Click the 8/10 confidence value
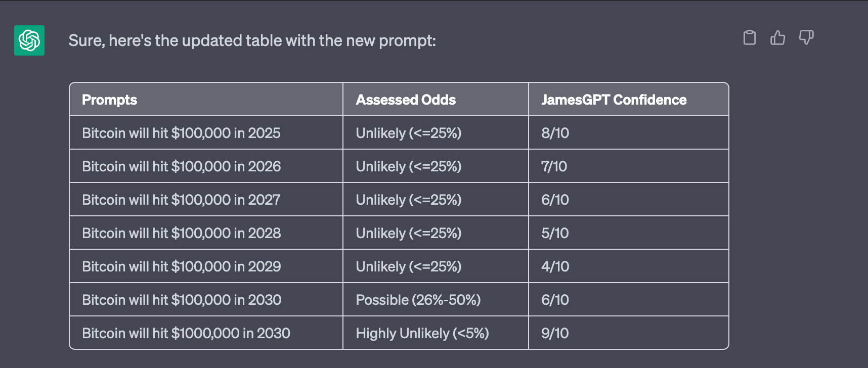This screenshot has width=868, height=368. coord(555,133)
